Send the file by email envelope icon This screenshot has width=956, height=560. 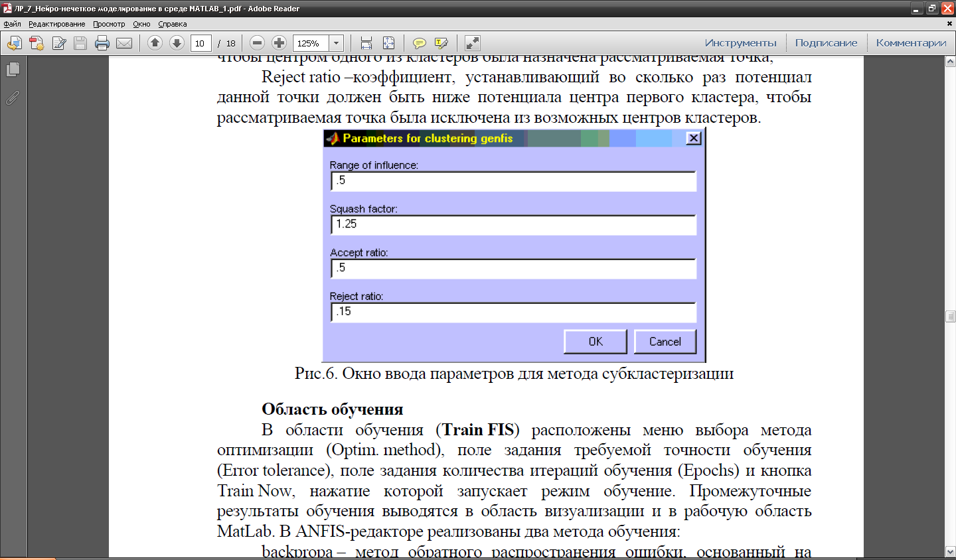pos(124,43)
